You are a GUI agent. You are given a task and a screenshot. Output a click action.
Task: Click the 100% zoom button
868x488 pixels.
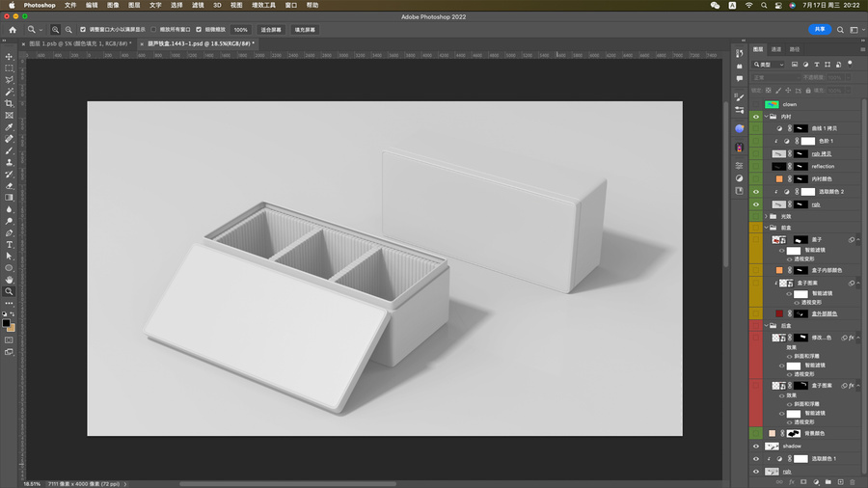click(x=241, y=30)
